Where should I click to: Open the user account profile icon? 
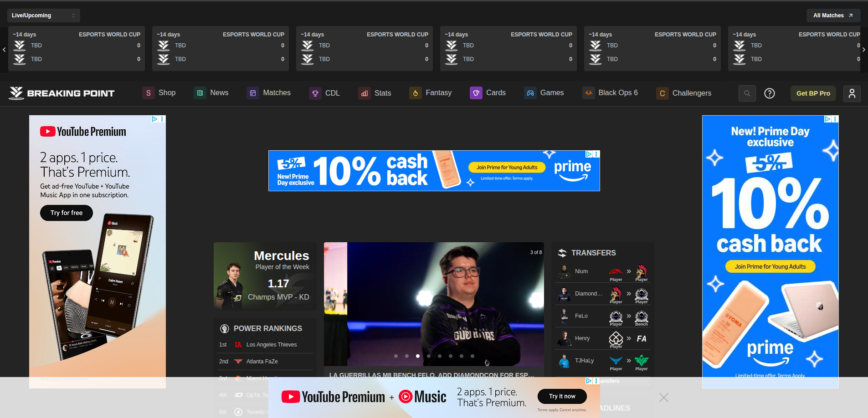(852, 93)
